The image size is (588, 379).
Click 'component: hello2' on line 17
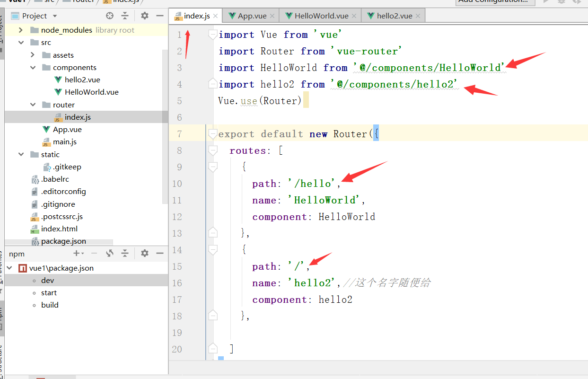pyautogui.click(x=302, y=300)
